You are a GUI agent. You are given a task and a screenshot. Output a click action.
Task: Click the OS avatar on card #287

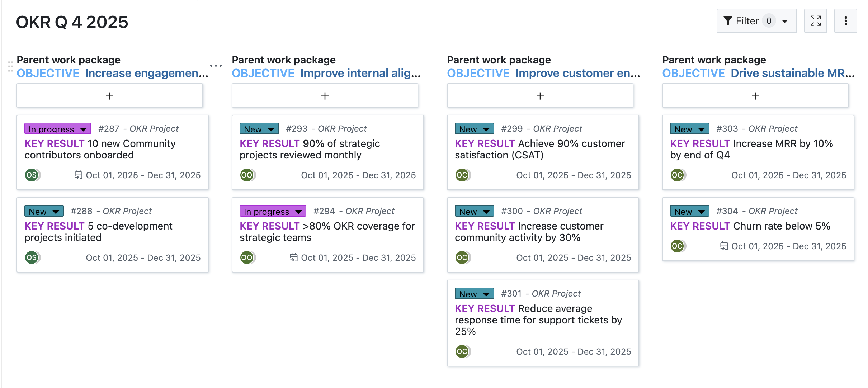[32, 175]
